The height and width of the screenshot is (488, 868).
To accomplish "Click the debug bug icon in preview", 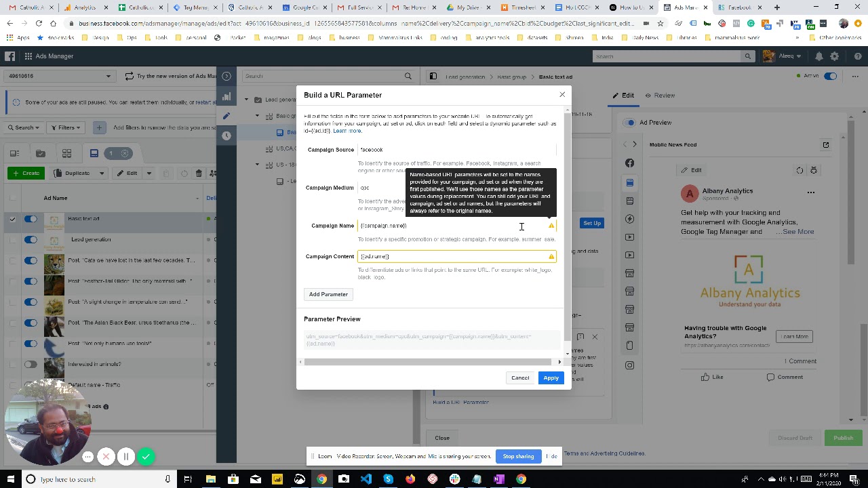I will [x=814, y=170].
